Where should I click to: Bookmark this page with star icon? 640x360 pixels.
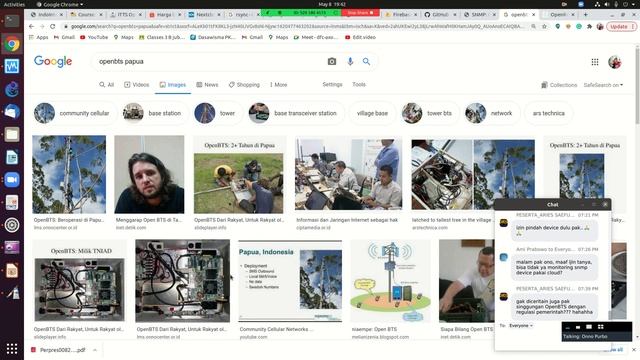[x=544, y=26]
